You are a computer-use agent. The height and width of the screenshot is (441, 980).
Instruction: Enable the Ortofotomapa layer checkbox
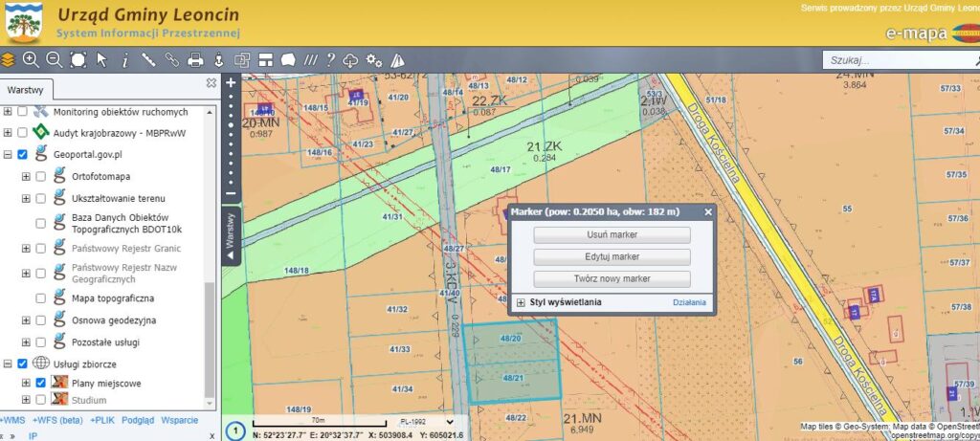click(40, 177)
